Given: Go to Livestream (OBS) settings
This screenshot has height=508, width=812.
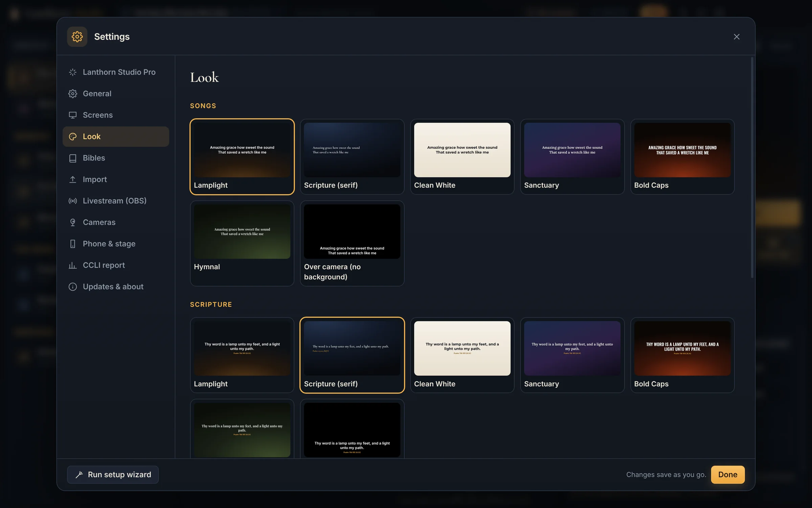Looking at the screenshot, I should pyautogui.click(x=116, y=201).
